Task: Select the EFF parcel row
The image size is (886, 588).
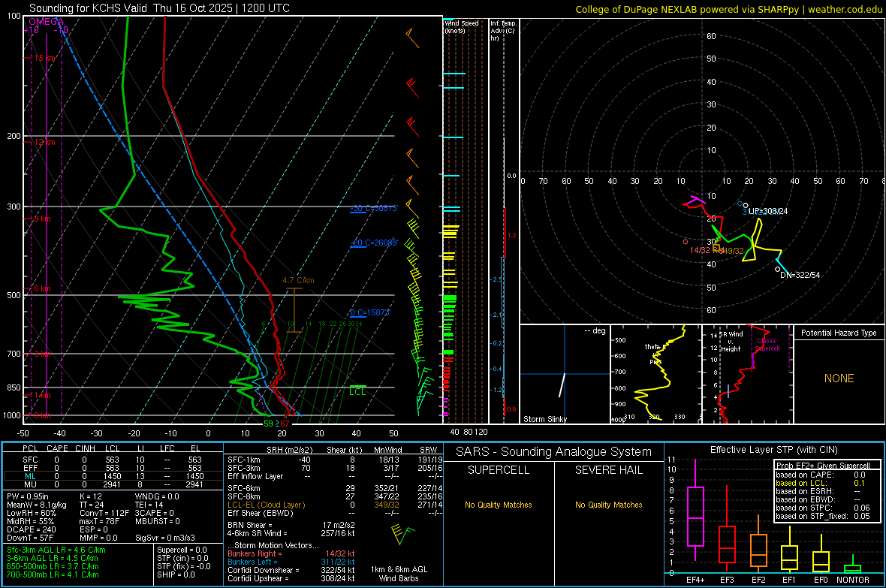Action: (x=113, y=468)
